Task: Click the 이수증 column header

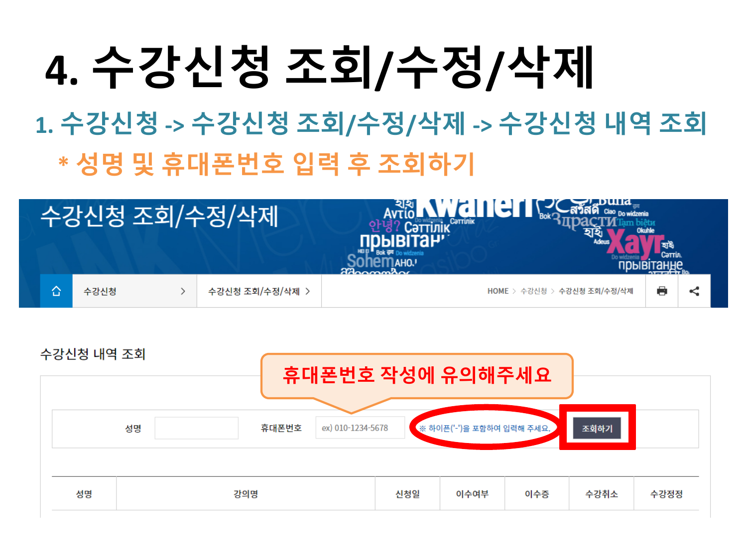Action: click(537, 494)
